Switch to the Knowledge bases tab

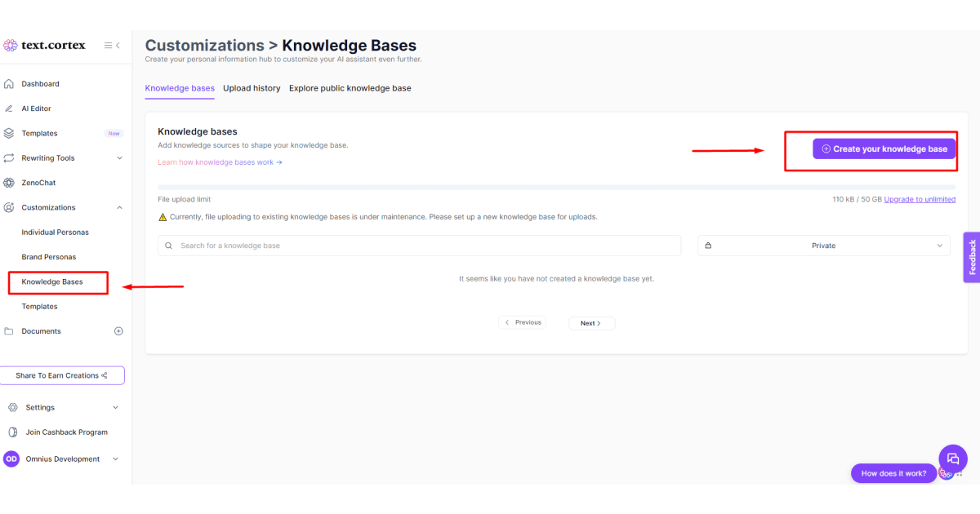(x=180, y=88)
